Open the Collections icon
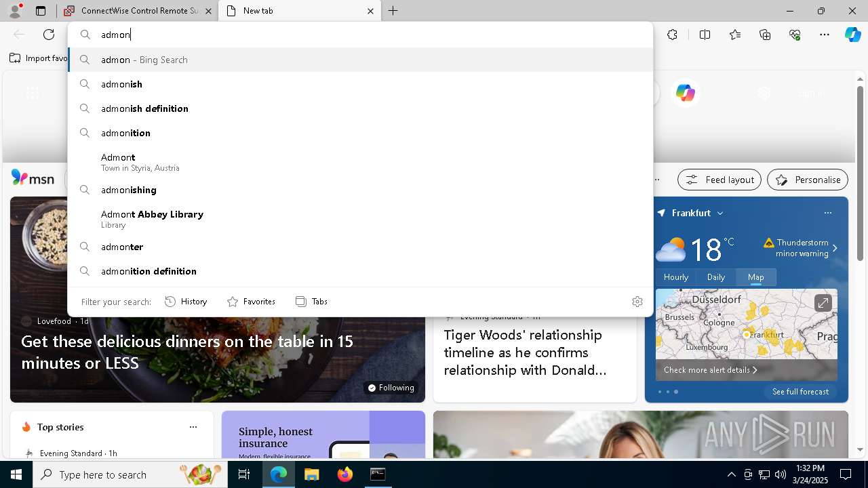868x488 pixels. (x=766, y=35)
